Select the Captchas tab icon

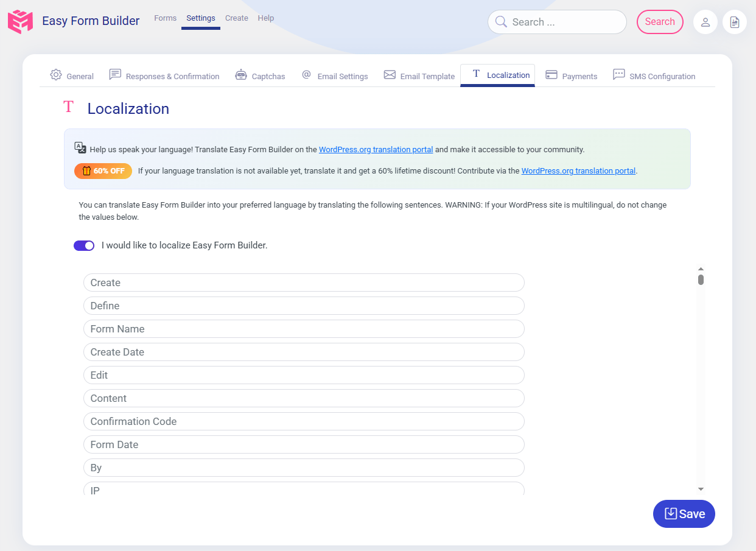coord(241,74)
